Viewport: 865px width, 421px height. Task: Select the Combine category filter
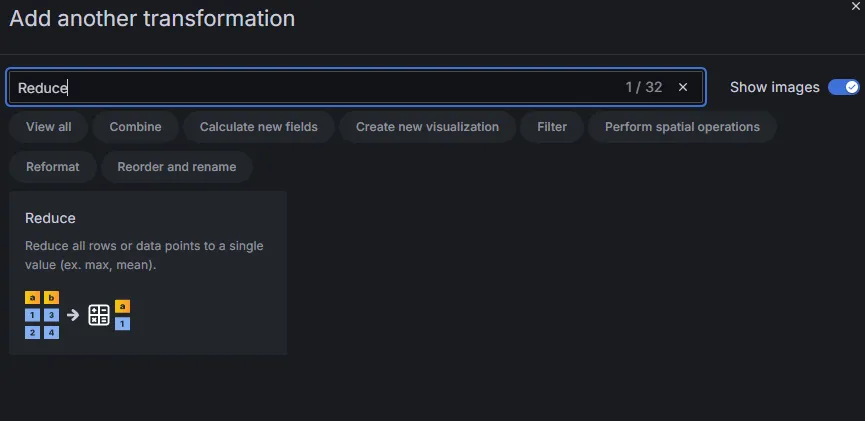[x=135, y=127]
